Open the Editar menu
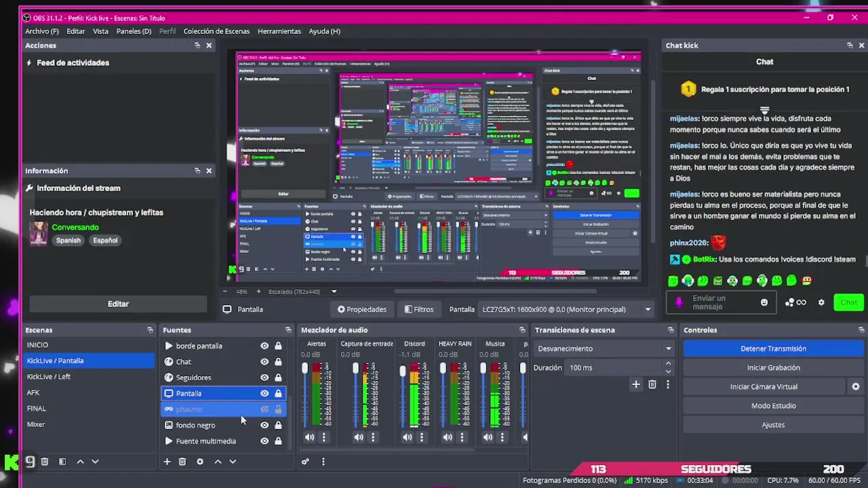Image resolution: width=868 pixels, height=488 pixels. pos(76,31)
